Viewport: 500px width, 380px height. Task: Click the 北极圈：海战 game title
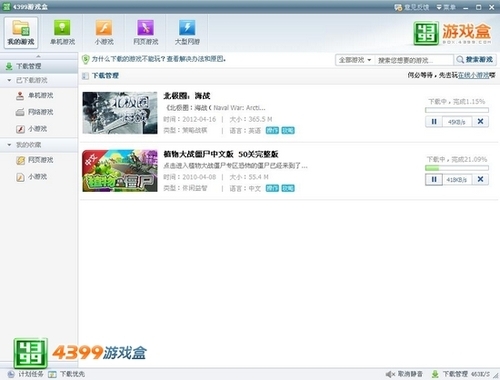click(187, 96)
